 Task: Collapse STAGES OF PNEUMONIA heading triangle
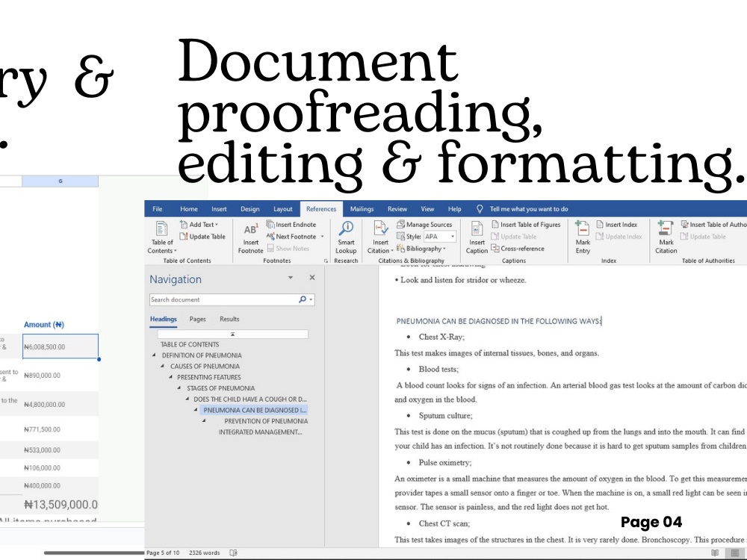point(179,388)
